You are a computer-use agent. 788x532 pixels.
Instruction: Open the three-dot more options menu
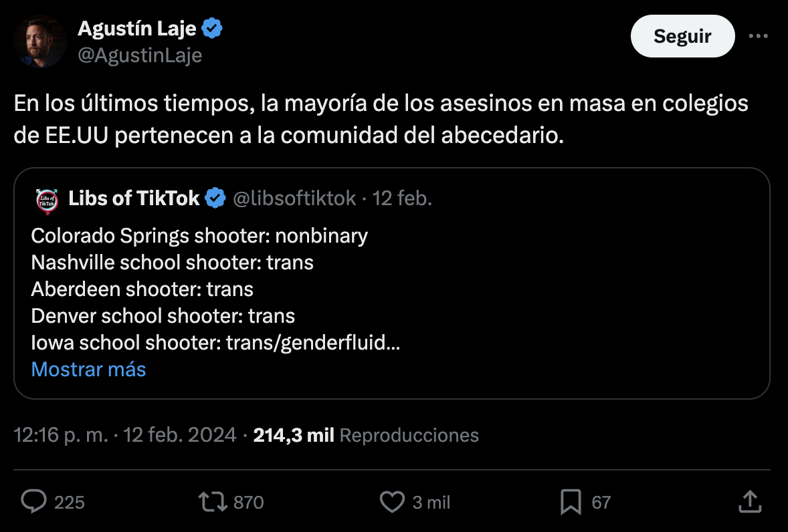pyautogui.click(x=758, y=35)
